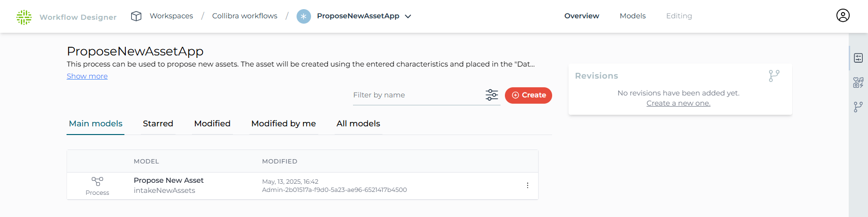
Task: Click the Revisions branch icon in panel
Action: [774, 76]
